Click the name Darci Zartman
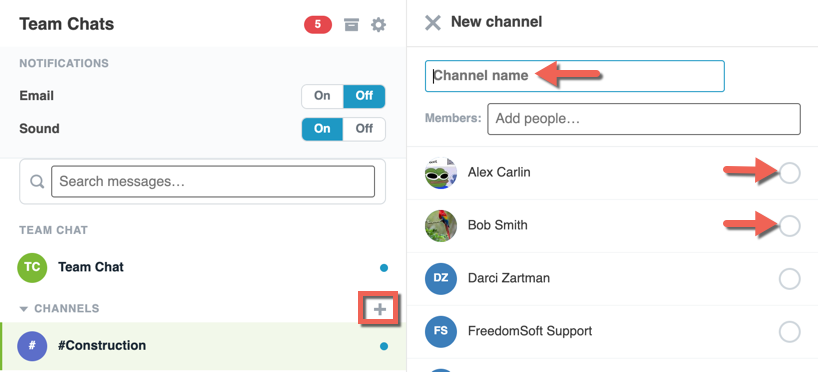 509,278
